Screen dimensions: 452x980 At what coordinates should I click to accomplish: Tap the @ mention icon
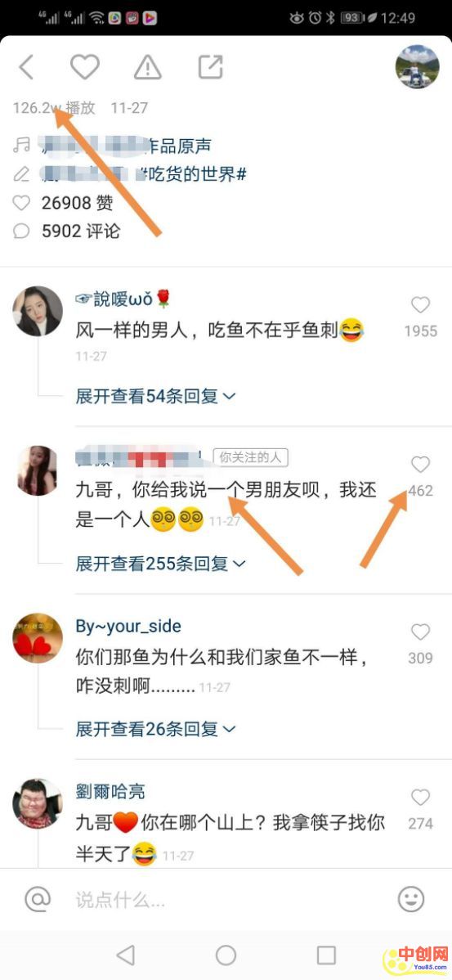pyautogui.click(x=38, y=899)
